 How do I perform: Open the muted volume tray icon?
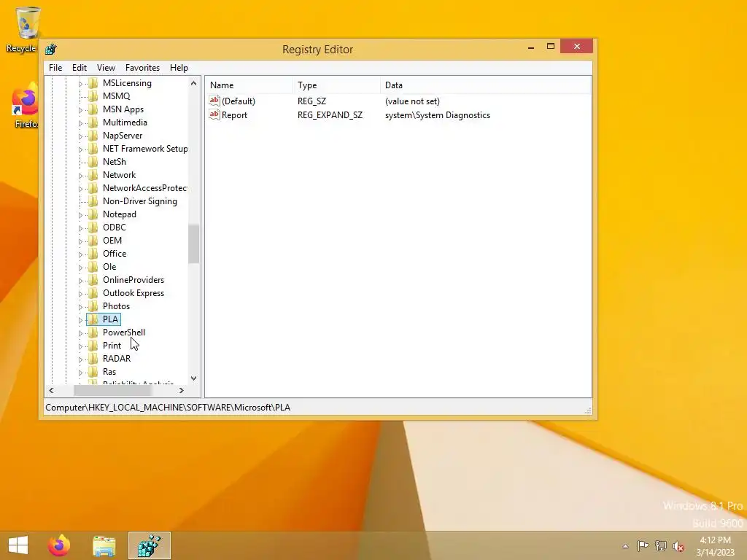pos(678,546)
